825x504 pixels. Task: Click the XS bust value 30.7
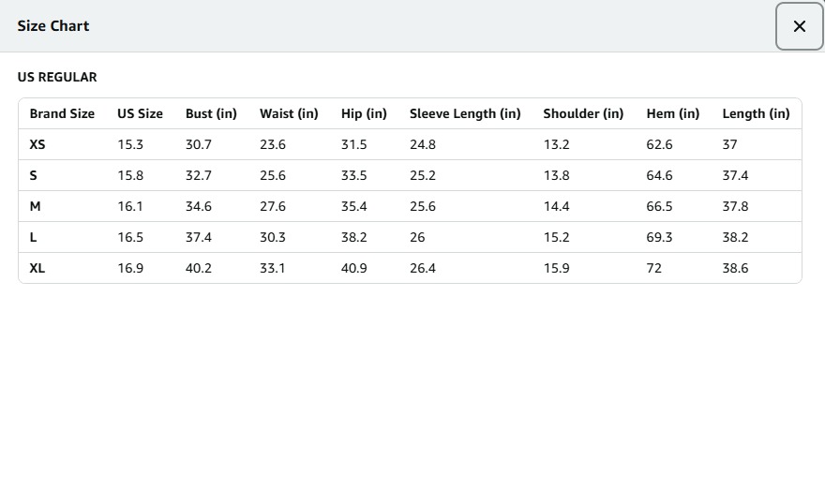click(199, 144)
